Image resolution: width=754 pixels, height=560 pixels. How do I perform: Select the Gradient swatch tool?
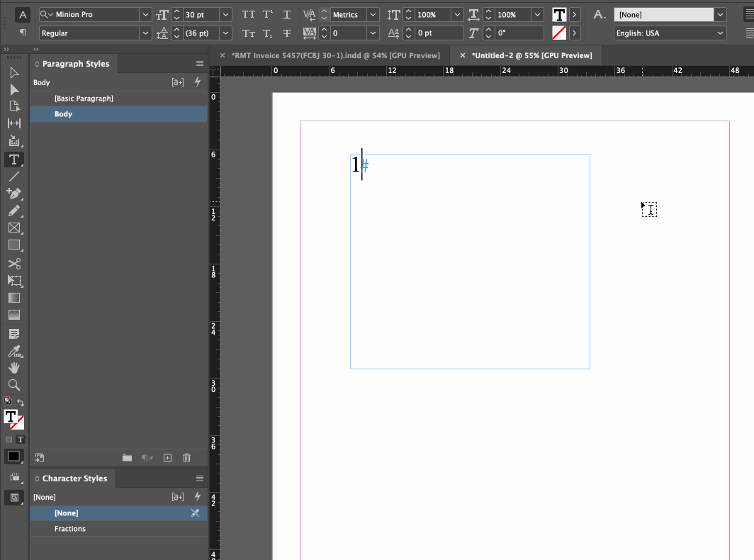point(14,298)
